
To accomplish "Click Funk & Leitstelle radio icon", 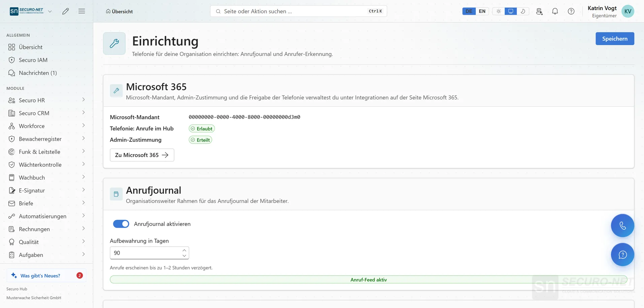I will [12, 152].
